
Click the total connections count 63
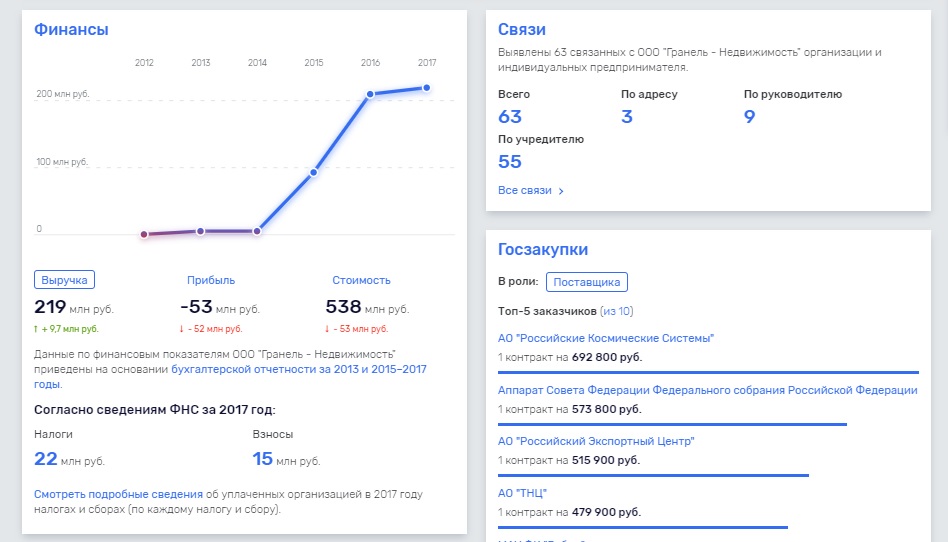[510, 116]
